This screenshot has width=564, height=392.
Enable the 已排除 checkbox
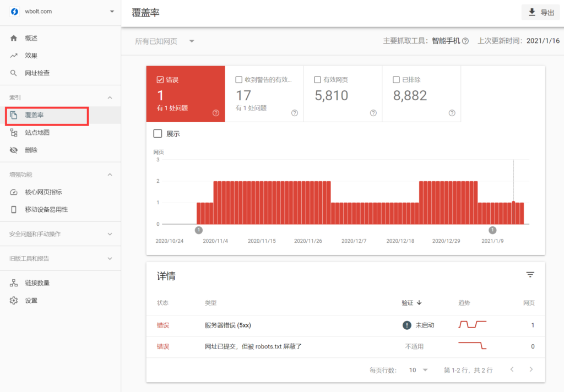(x=397, y=80)
